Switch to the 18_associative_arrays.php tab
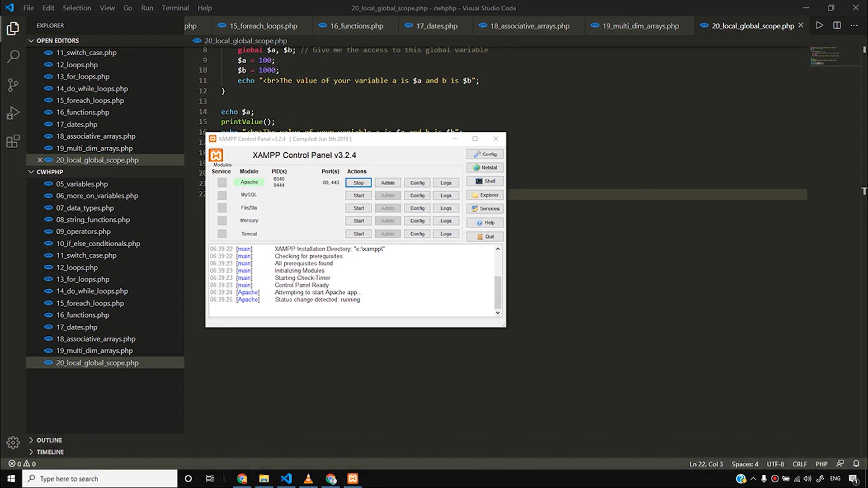This screenshot has width=868, height=488. [529, 26]
